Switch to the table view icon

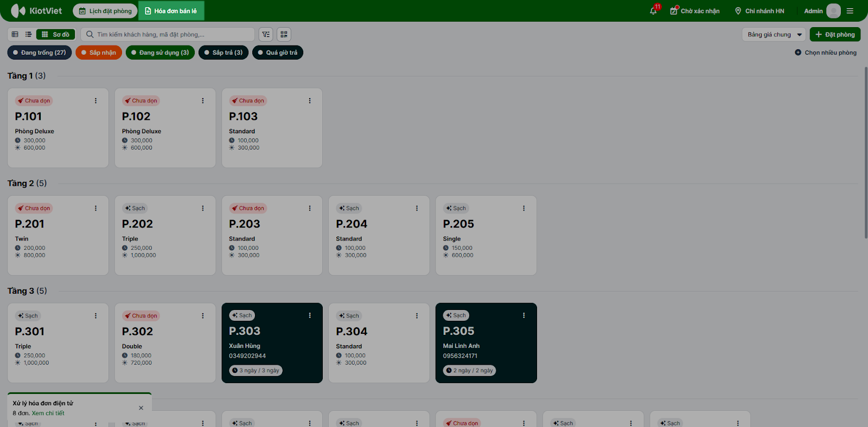15,34
